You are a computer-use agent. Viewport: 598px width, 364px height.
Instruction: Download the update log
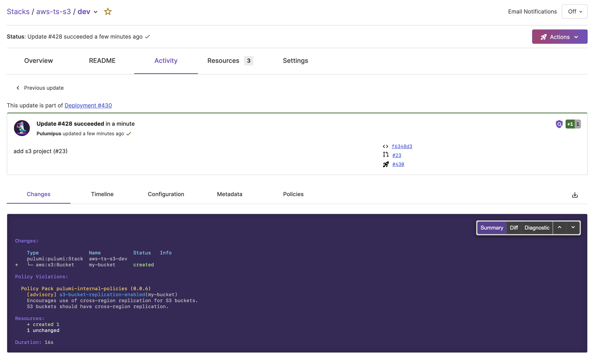[575, 195]
